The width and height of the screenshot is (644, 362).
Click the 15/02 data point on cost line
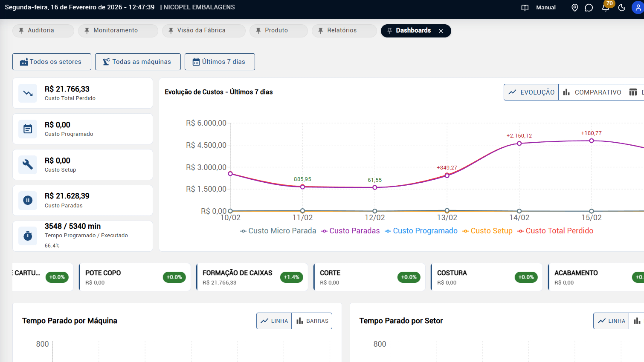point(592,141)
